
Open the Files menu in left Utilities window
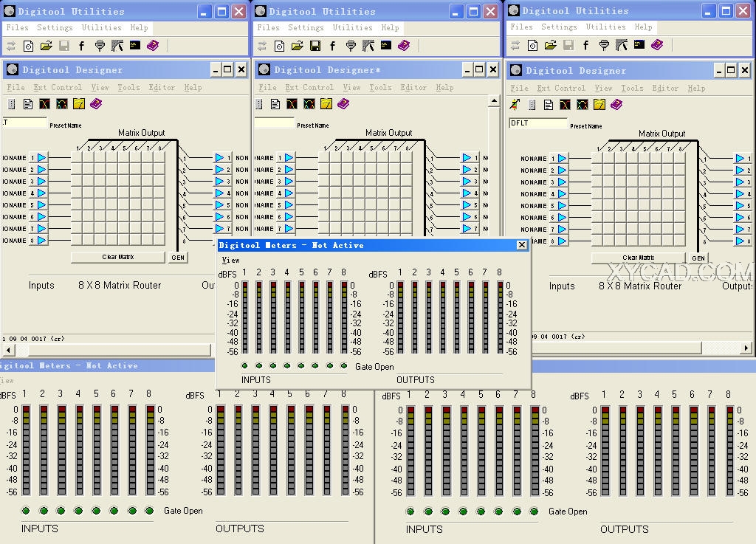(x=18, y=27)
